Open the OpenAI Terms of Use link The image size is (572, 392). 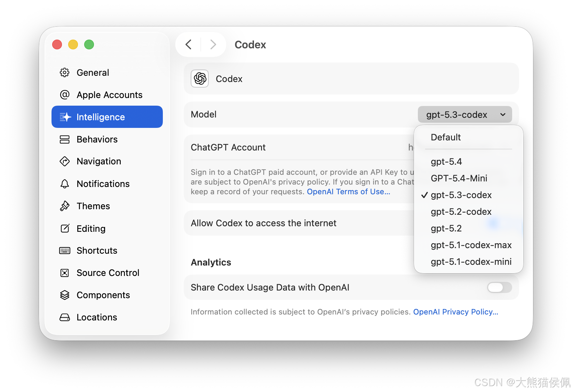click(348, 192)
